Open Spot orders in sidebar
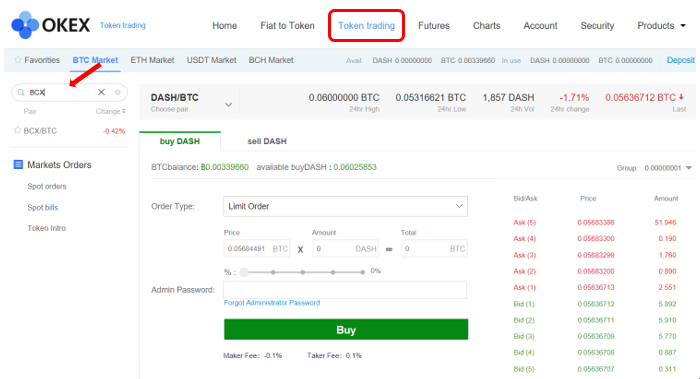Viewport: 700px width, 379px height. [47, 186]
